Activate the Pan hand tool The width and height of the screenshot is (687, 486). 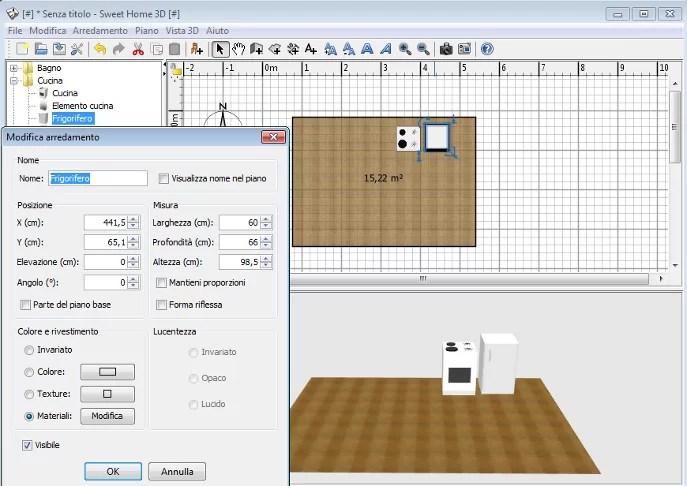[x=239, y=49]
